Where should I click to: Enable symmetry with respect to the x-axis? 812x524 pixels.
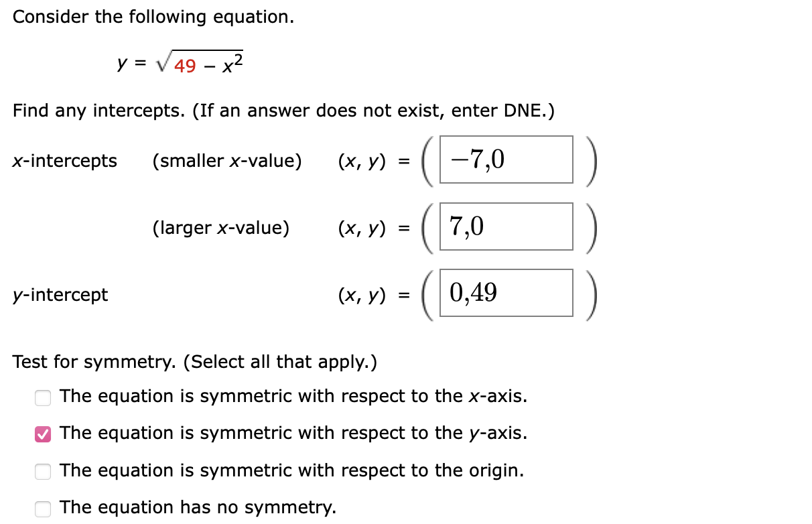coord(43,397)
